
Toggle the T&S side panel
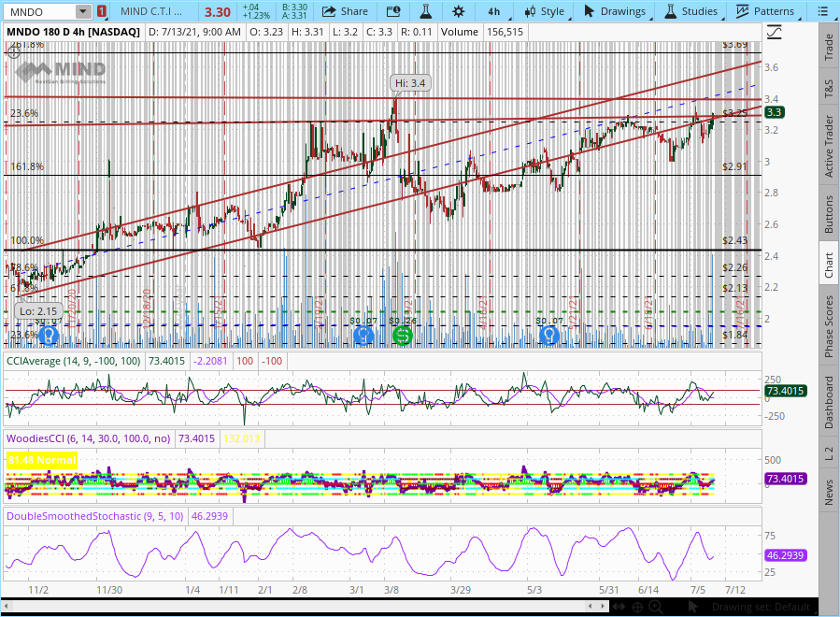pyautogui.click(x=829, y=90)
